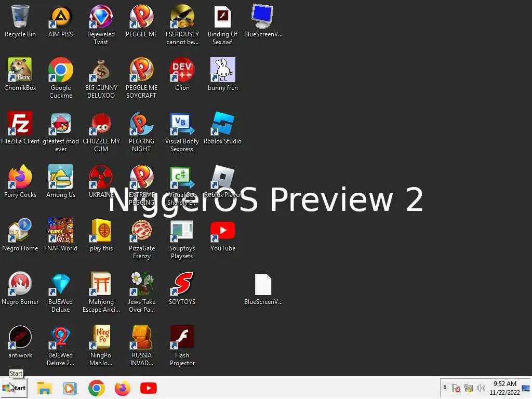Select the bunny fren icon
This screenshot has height=399, width=532.
click(222, 74)
